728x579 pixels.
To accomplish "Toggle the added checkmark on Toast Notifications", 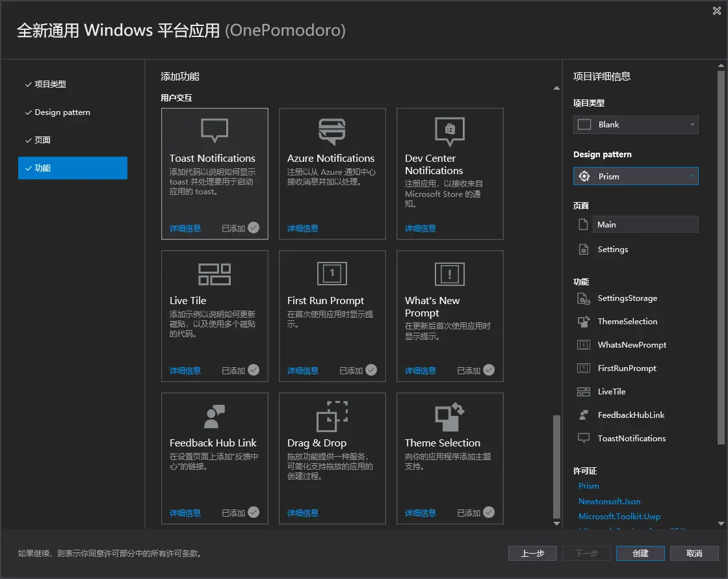I will (x=253, y=227).
